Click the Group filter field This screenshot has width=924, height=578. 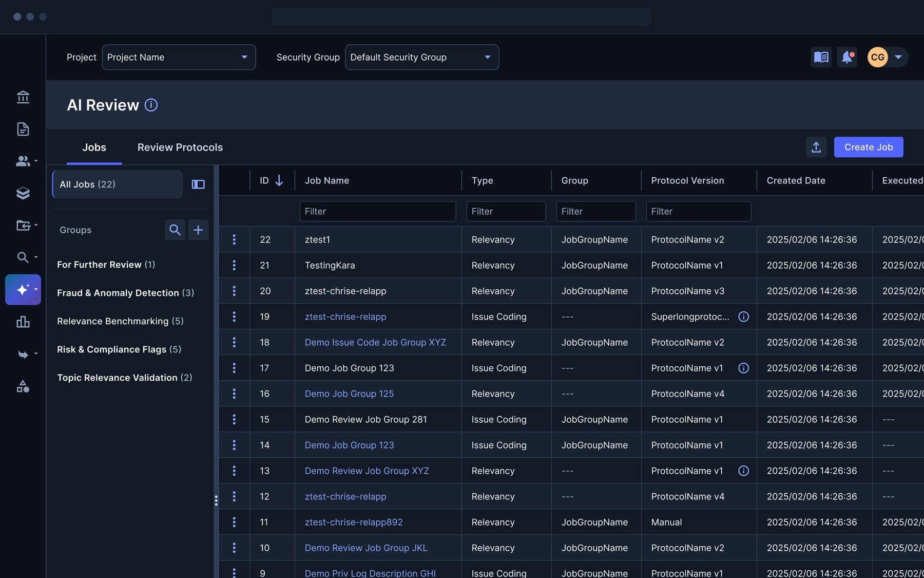(x=596, y=211)
